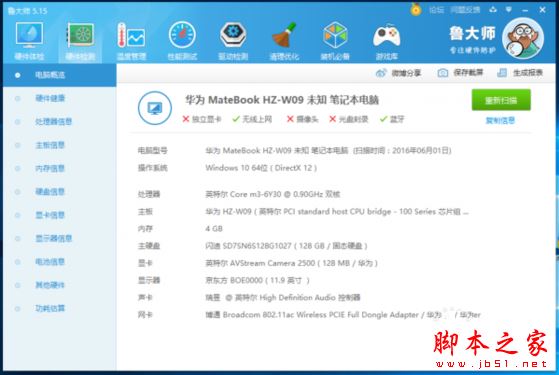Click the gold medal icon in title bar
This screenshot has width=559, height=375.
tap(416, 9)
